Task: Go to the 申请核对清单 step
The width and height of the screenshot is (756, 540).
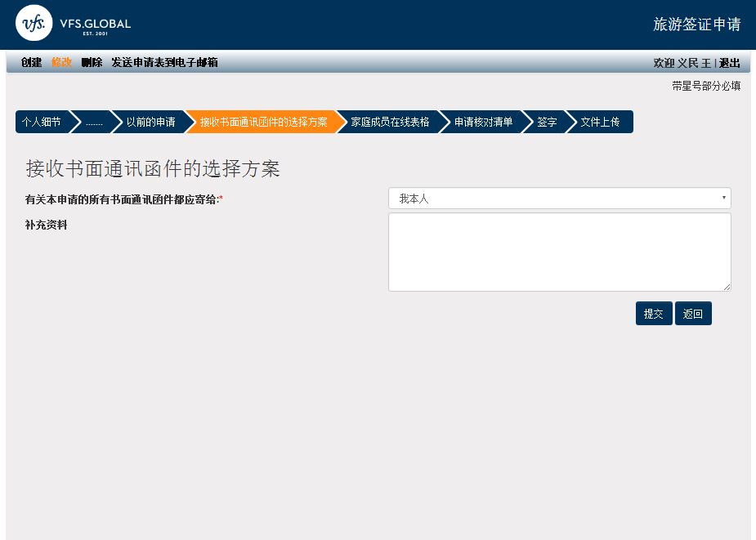Action: (483, 122)
